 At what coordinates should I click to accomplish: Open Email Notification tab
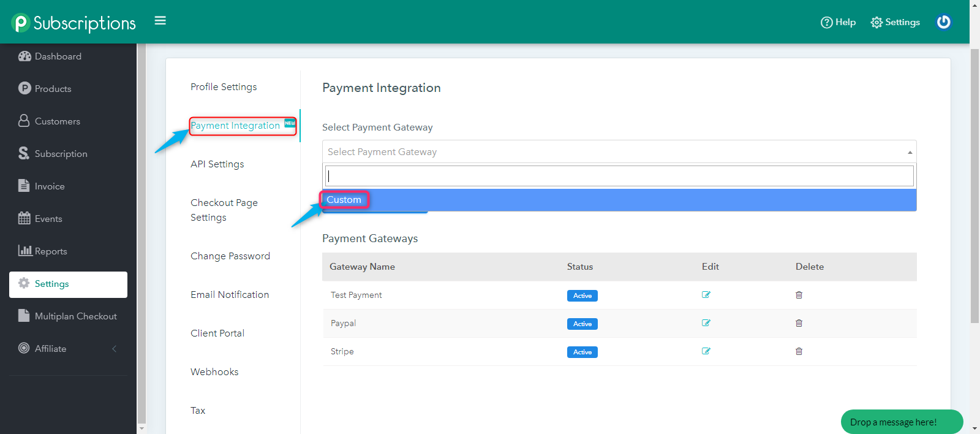[x=230, y=295]
